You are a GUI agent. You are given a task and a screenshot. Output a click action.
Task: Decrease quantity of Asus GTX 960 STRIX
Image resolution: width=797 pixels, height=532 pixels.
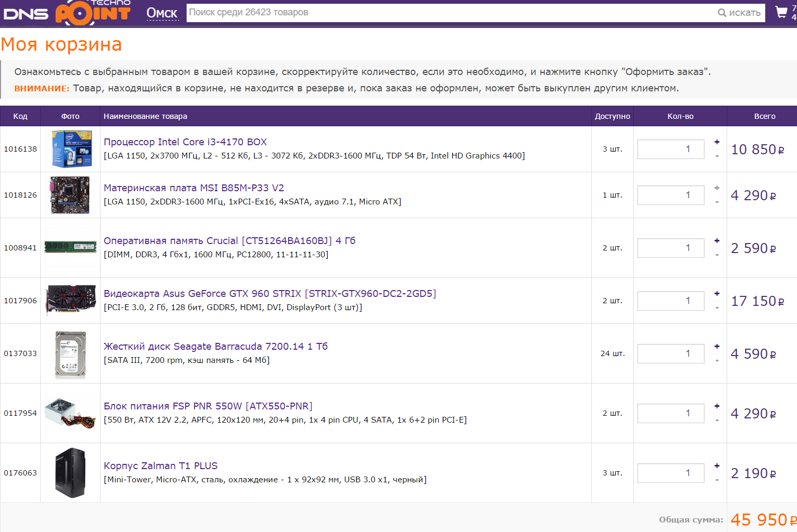[717, 307]
